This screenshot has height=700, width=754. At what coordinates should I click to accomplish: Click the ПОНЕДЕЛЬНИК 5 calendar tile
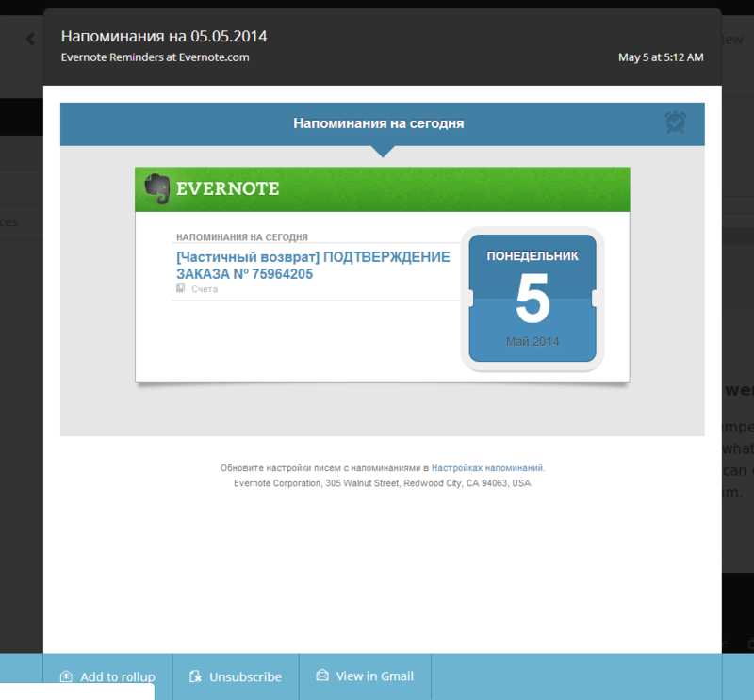pyautogui.click(x=533, y=298)
